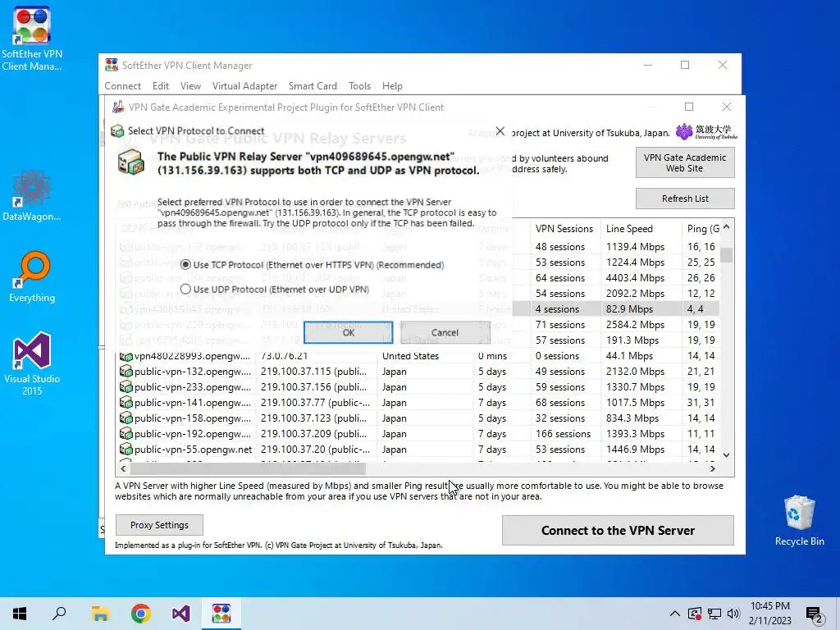Open the Help menu
Screen dimensions: 840x630
[392, 85]
